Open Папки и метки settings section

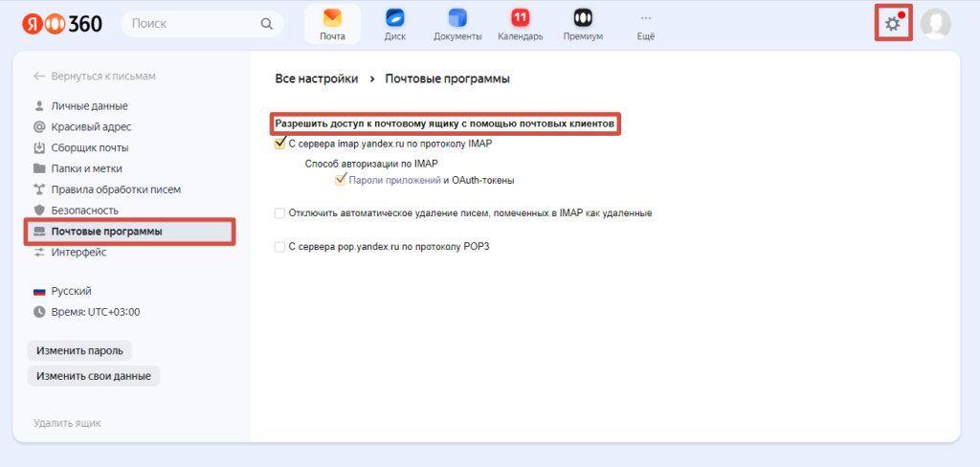tap(87, 168)
